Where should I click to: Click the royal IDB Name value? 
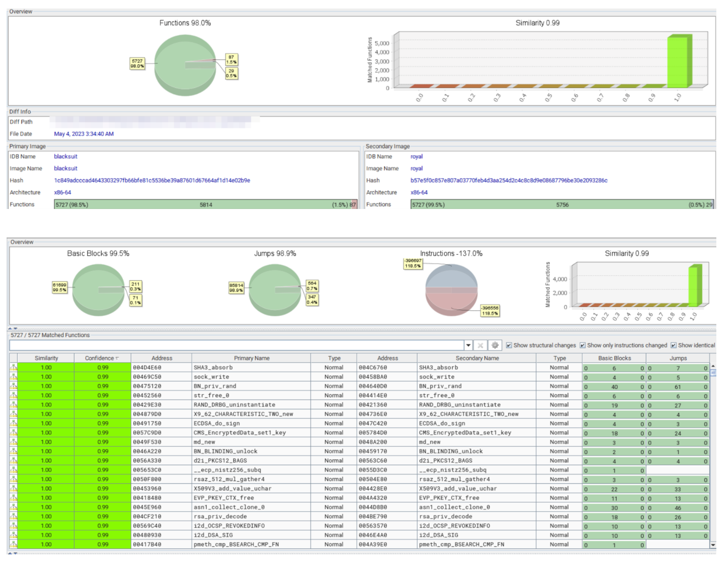tap(416, 156)
